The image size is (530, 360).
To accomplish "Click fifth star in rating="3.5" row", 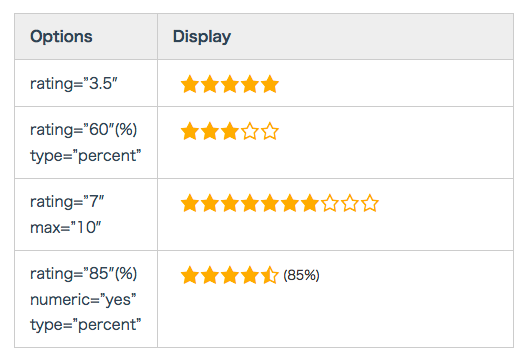I will coord(270,84).
